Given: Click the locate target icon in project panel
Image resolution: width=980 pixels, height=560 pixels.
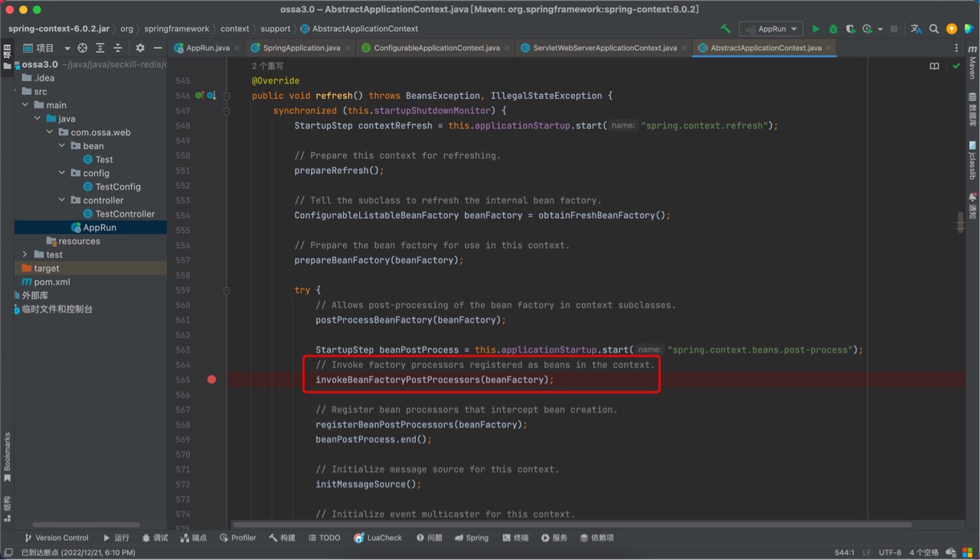Looking at the screenshot, I should (x=83, y=47).
